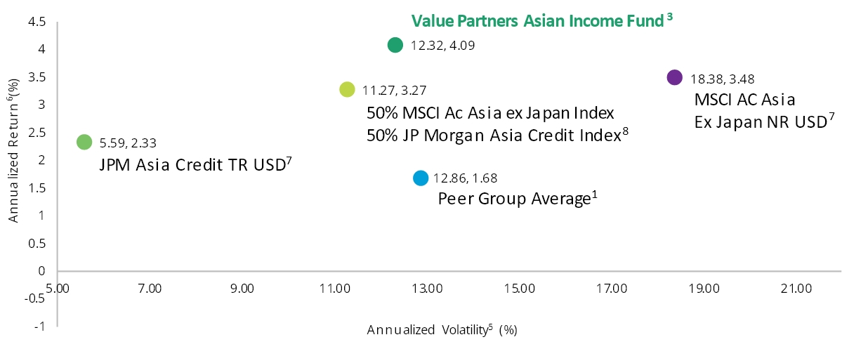
Task: Click the dark green Value Partners data point
Action: coord(395,45)
